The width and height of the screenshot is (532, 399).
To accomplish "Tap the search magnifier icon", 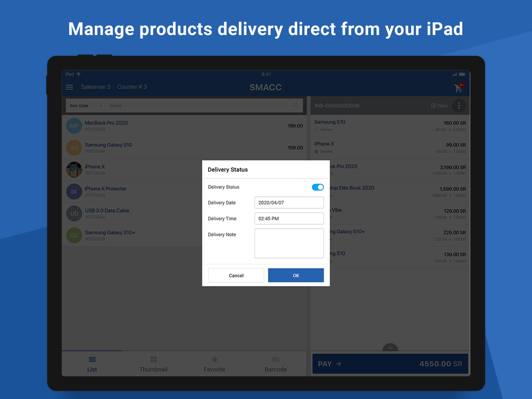I will [296, 105].
